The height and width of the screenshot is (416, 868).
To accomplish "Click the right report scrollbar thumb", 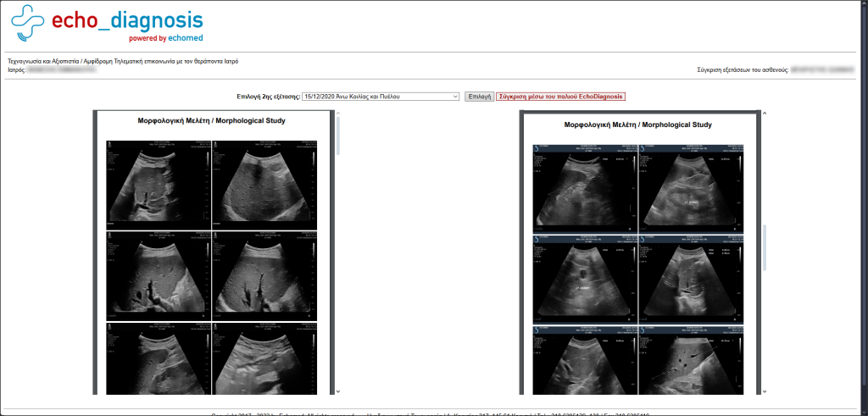I will [765, 248].
